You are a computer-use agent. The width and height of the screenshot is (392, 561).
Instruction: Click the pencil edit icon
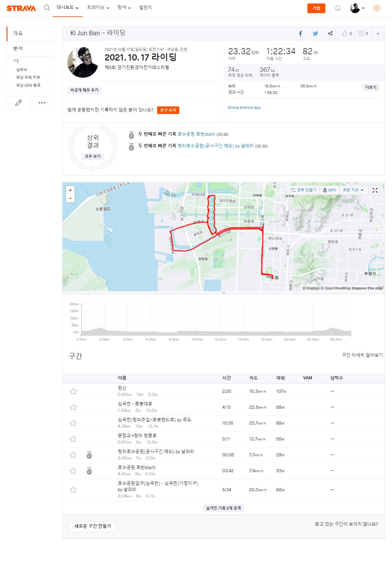point(18,103)
